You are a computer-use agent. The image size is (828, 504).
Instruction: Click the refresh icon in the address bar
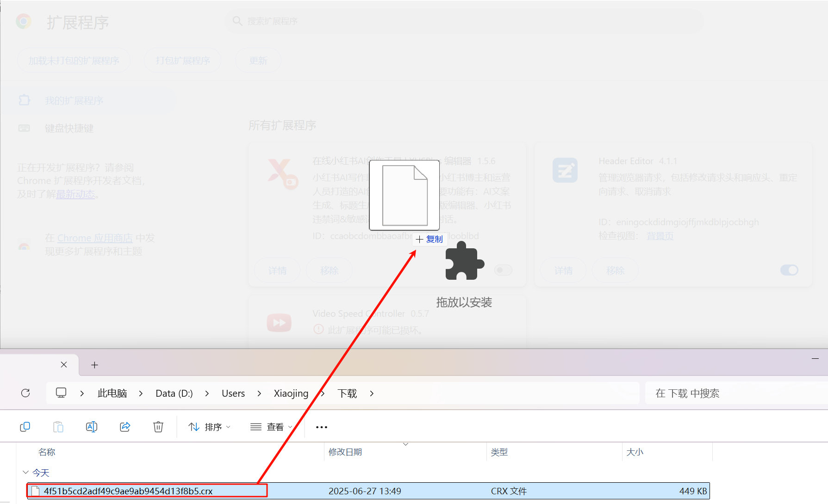[x=25, y=393]
